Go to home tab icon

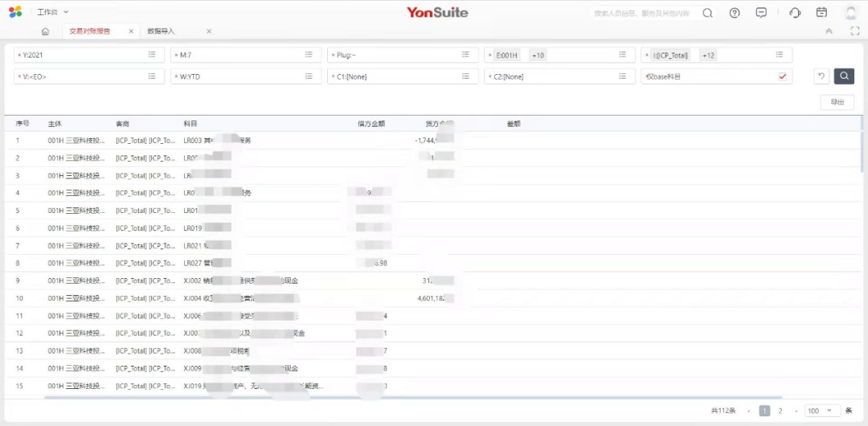point(45,31)
